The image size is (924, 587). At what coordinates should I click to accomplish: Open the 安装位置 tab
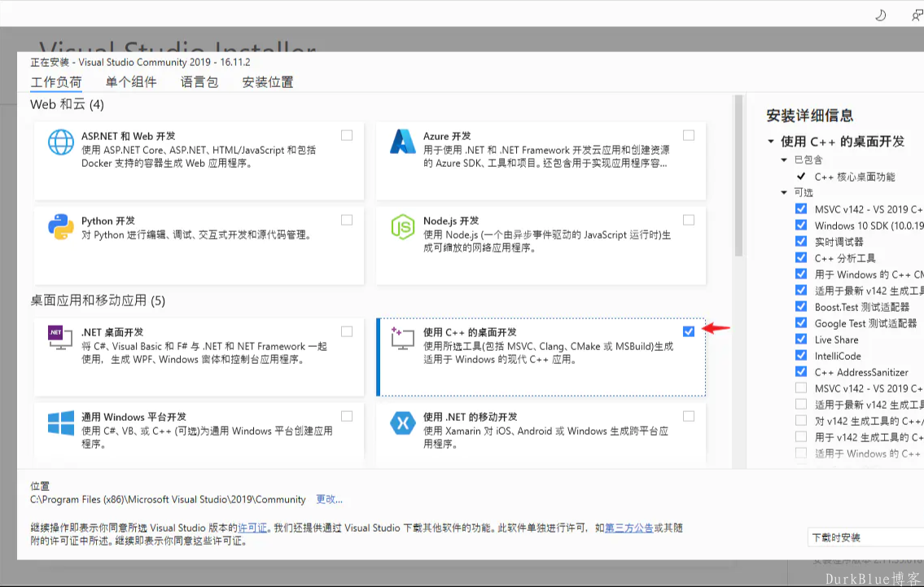click(268, 82)
